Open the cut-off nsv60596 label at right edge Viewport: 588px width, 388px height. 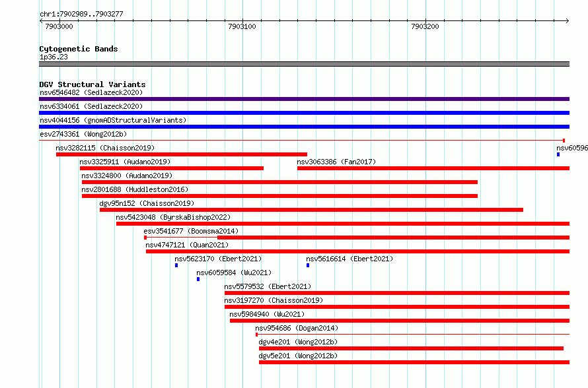point(572,148)
